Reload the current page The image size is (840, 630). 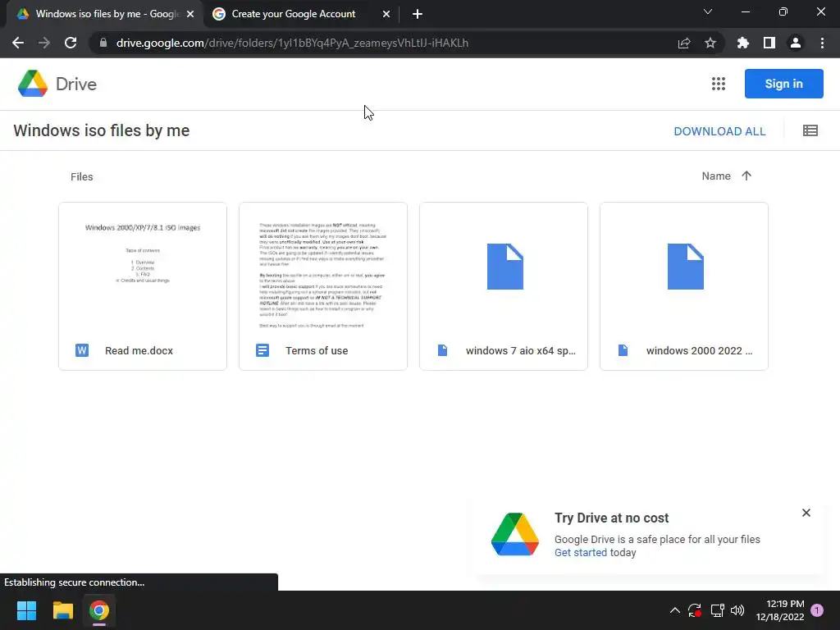pyautogui.click(x=71, y=43)
